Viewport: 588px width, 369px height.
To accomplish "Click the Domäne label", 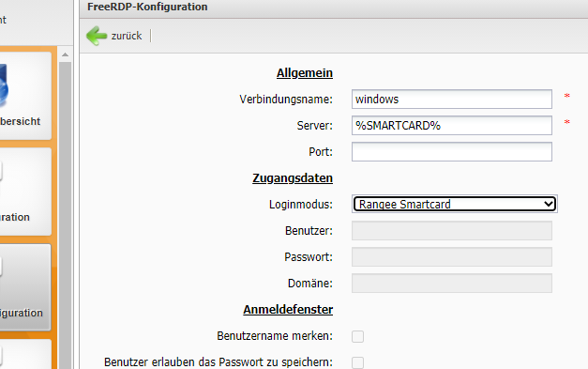I will tap(310, 283).
